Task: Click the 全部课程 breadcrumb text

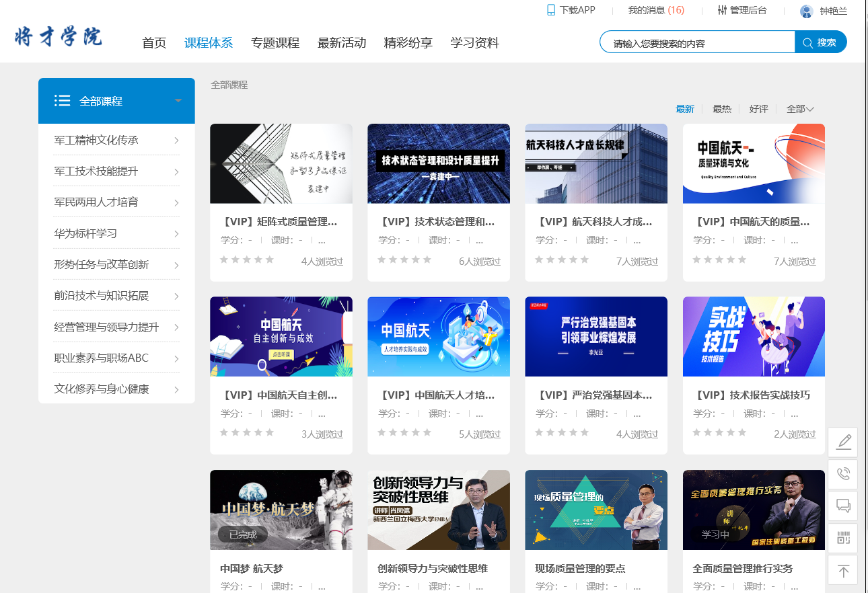Action: pyautogui.click(x=229, y=85)
